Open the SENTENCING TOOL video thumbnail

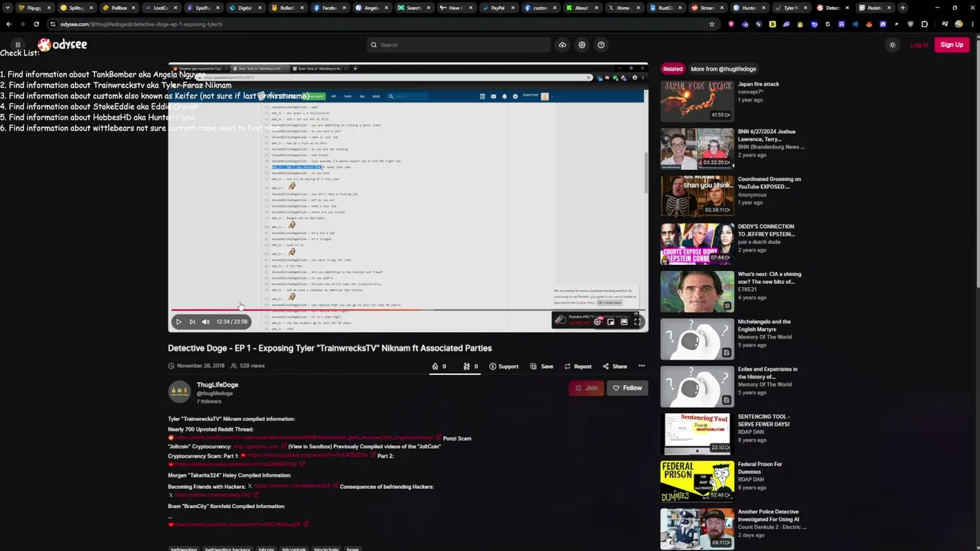[697, 434]
